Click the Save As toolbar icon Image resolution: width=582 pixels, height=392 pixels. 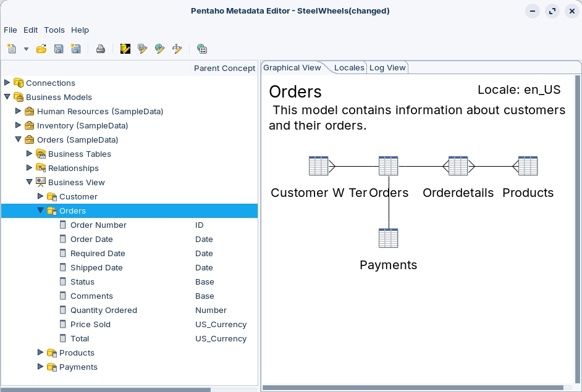tap(76, 49)
